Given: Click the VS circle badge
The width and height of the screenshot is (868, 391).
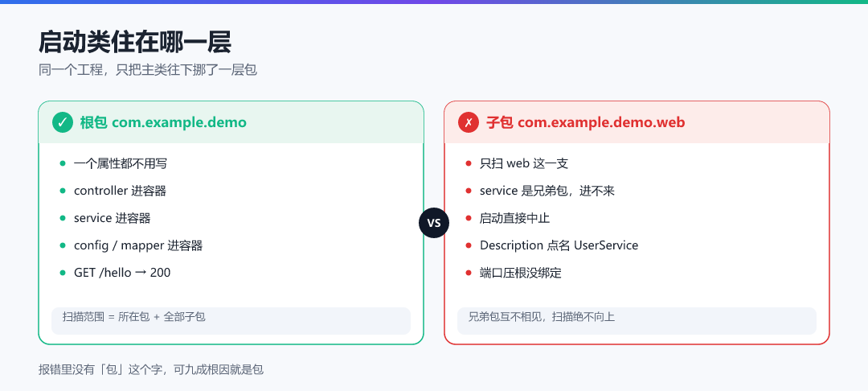Looking at the screenshot, I should pyautogui.click(x=434, y=223).
